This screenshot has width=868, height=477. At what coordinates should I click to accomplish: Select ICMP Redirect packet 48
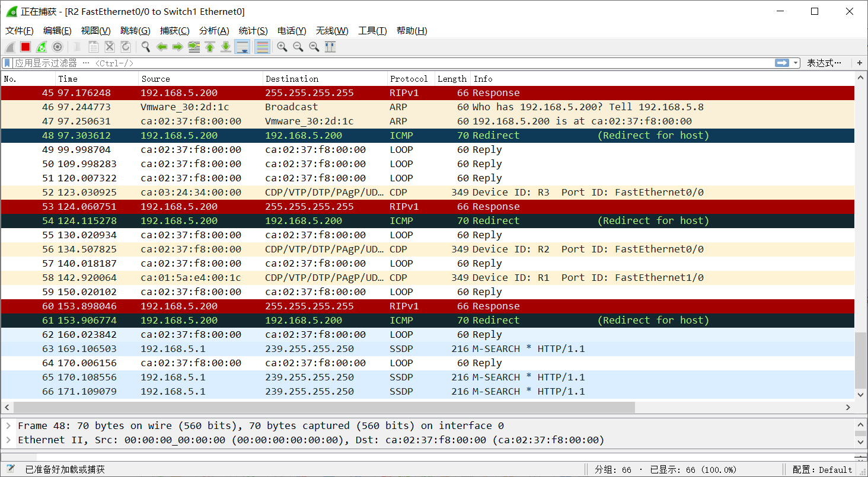click(x=427, y=136)
